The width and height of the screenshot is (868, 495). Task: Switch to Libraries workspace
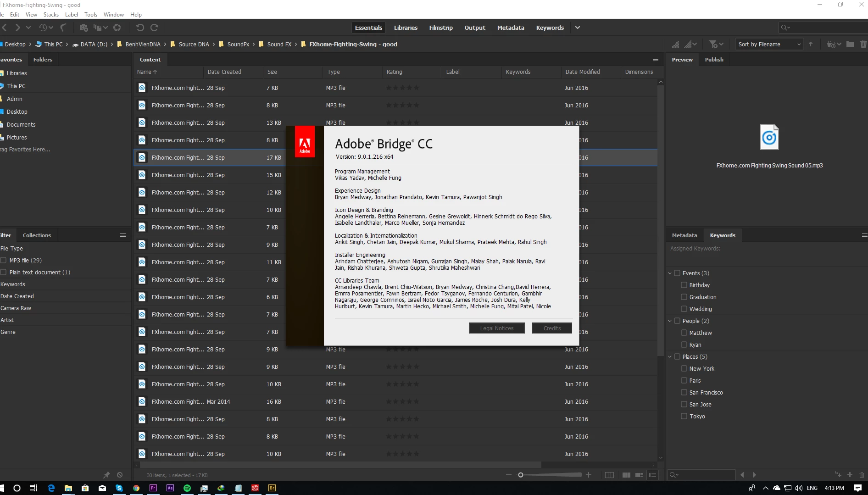tap(406, 28)
